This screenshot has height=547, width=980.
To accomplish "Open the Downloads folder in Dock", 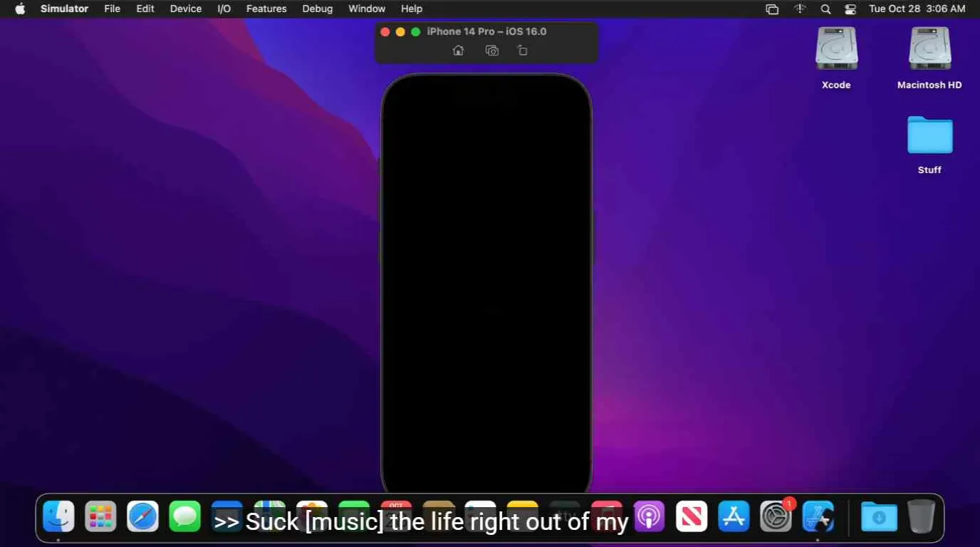I will coord(879,516).
